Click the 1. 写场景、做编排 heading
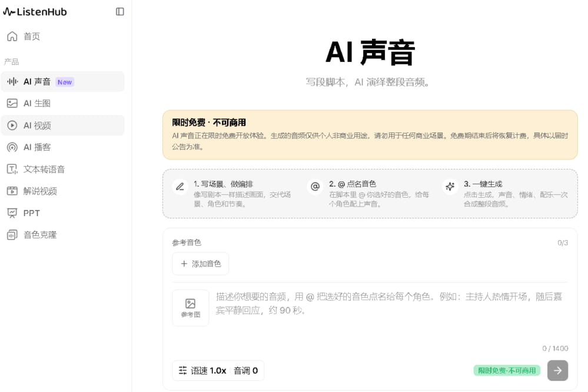This screenshot has height=392, width=588. pyautogui.click(x=223, y=184)
